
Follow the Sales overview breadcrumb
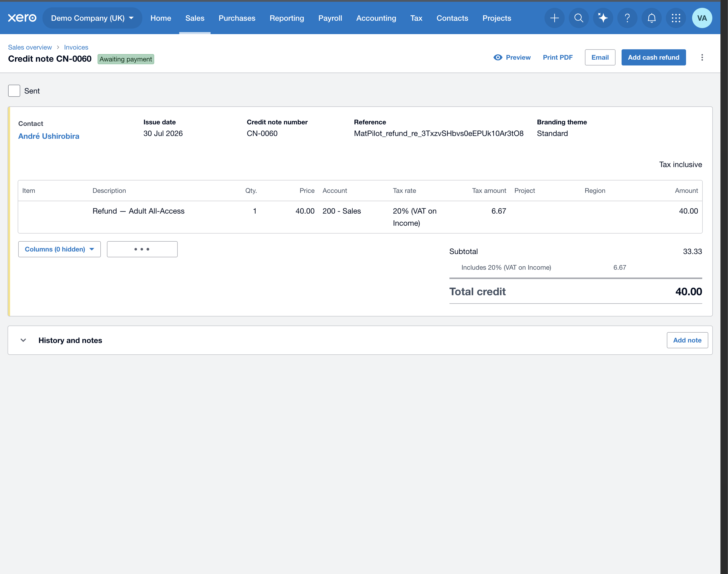pos(30,47)
